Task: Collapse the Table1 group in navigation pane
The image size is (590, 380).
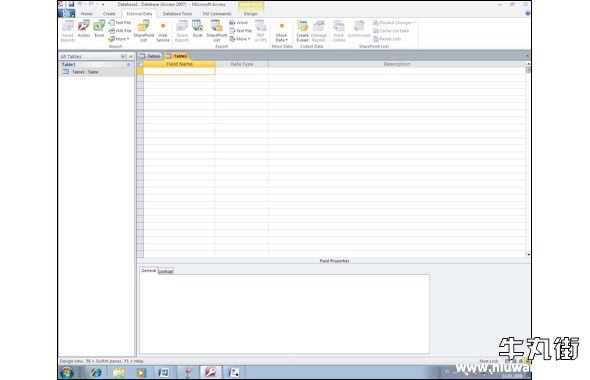Action: pyautogui.click(x=128, y=64)
